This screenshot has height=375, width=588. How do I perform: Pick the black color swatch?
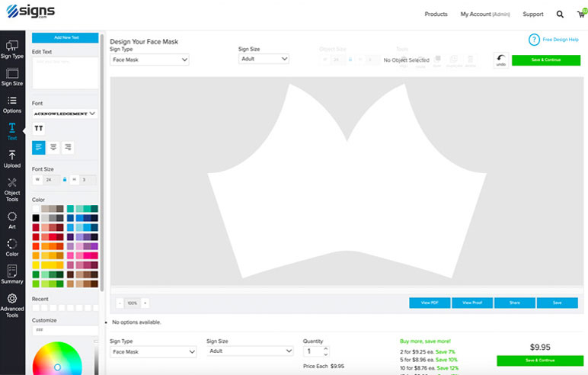click(x=36, y=218)
